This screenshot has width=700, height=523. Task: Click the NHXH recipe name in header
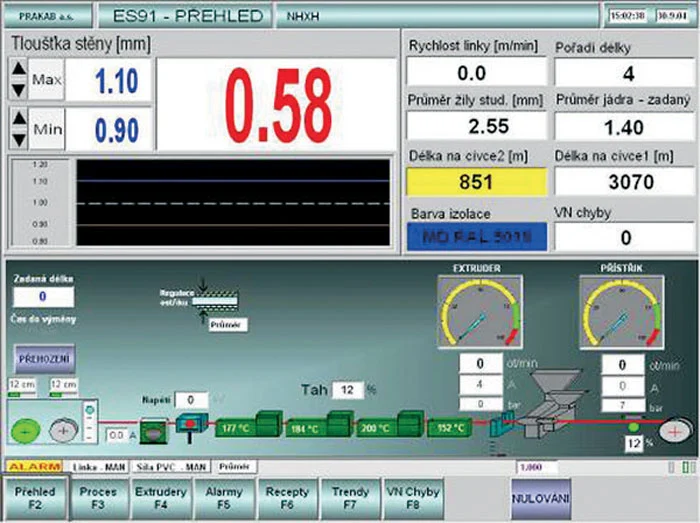tap(303, 17)
